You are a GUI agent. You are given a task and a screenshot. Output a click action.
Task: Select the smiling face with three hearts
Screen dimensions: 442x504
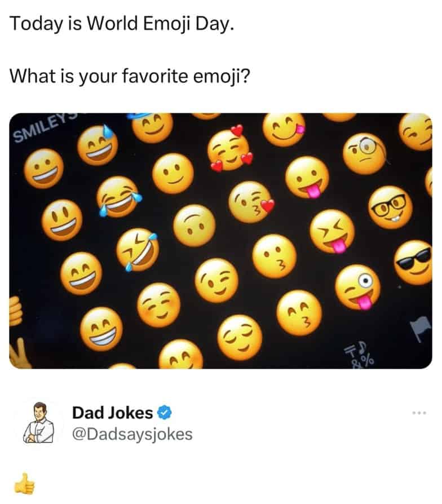pyautogui.click(x=230, y=148)
